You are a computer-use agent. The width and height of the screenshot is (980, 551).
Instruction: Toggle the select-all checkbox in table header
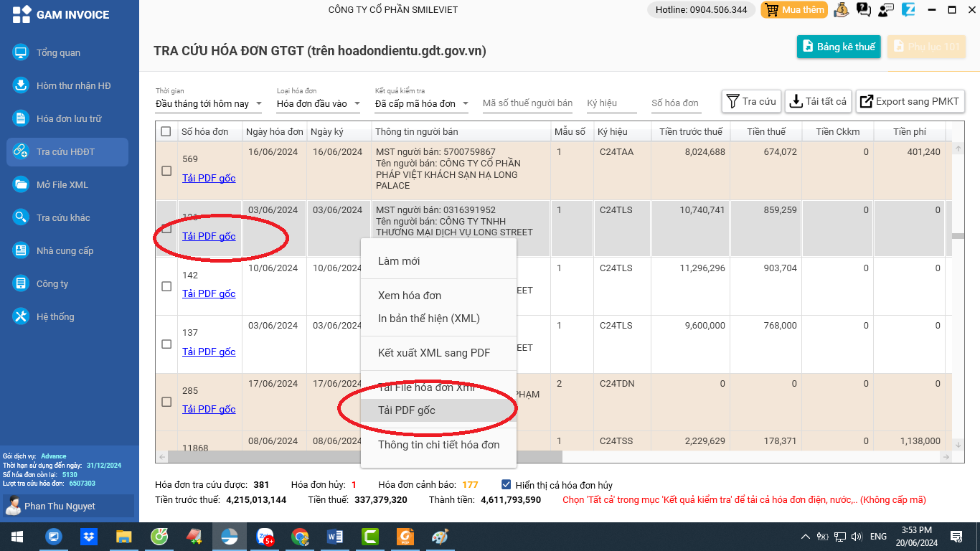click(166, 131)
